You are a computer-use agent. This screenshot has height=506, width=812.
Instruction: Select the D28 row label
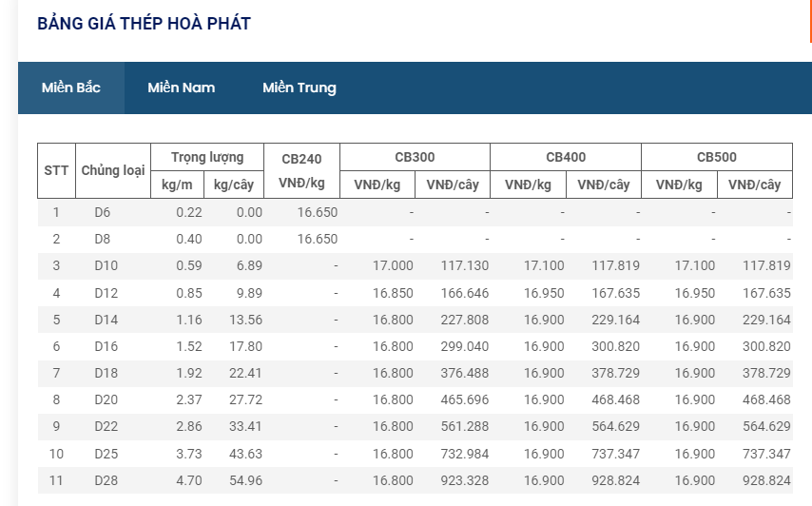(x=106, y=480)
